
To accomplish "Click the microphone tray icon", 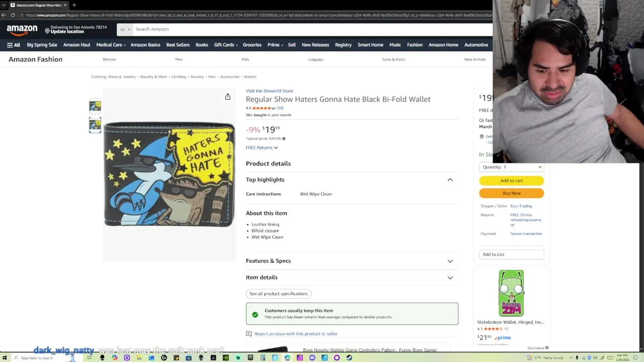I will (577, 357).
